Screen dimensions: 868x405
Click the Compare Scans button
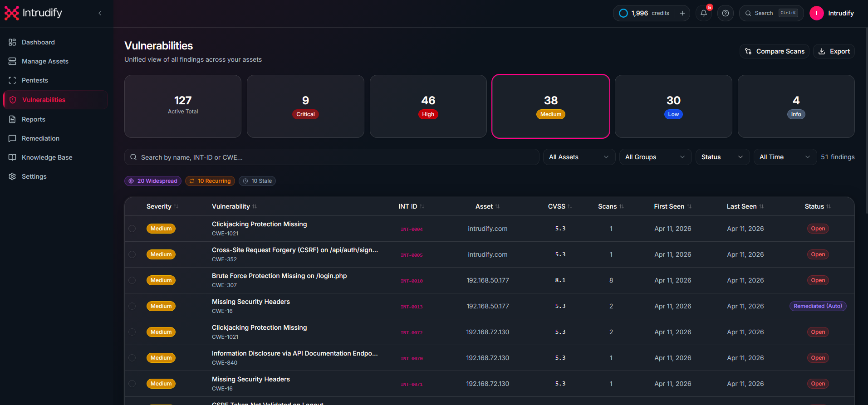(x=775, y=51)
